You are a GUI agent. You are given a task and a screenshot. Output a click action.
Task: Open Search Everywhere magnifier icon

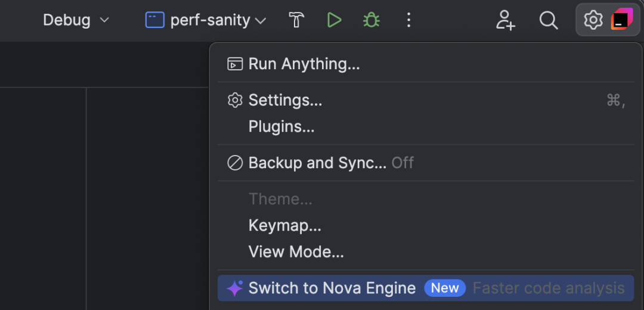coord(549,20)
